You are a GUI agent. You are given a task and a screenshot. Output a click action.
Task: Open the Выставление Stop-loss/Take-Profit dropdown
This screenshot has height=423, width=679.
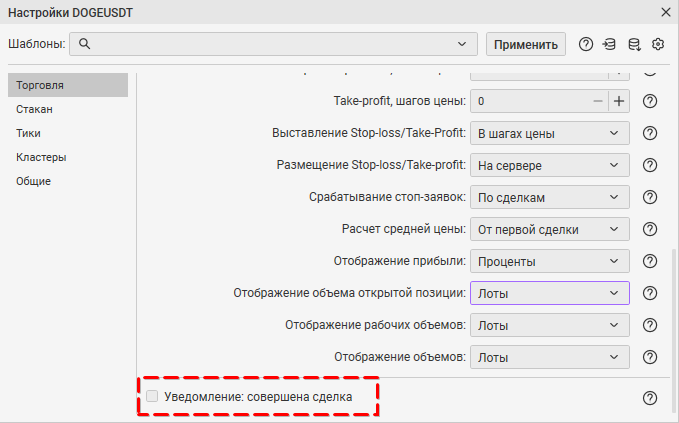tap(549, 133)
